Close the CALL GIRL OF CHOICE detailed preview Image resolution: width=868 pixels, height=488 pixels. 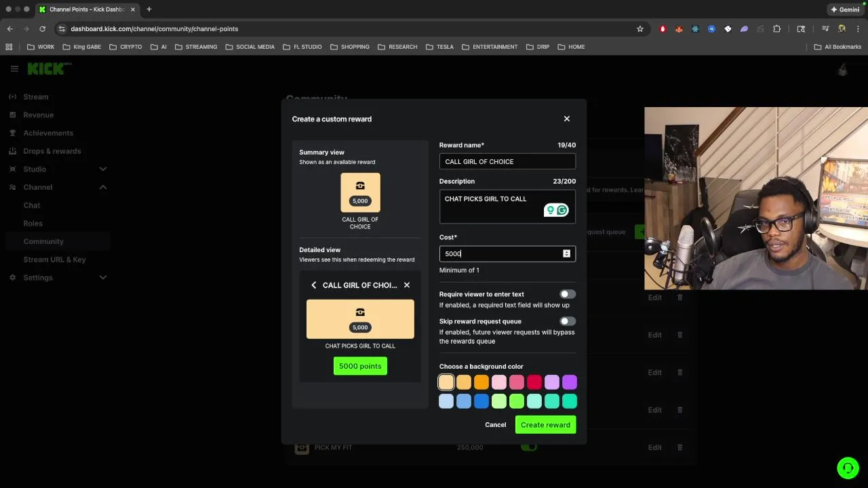pos(407,285)
